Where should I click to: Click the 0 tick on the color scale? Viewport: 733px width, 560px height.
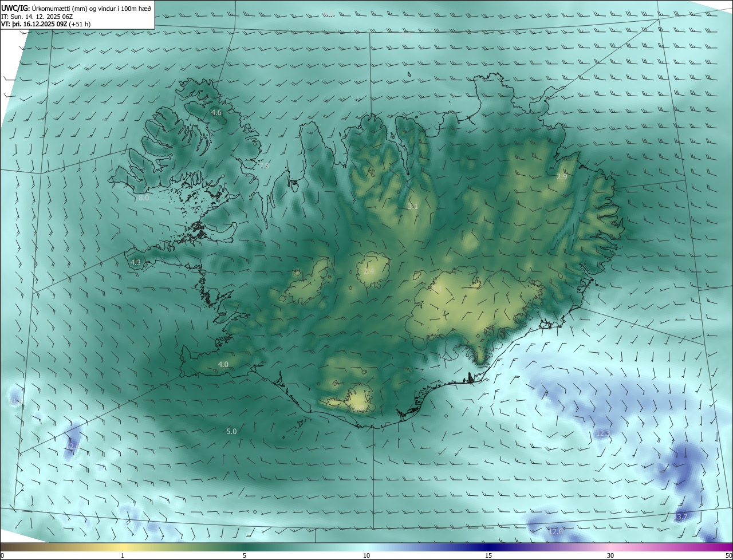(2, 555)
